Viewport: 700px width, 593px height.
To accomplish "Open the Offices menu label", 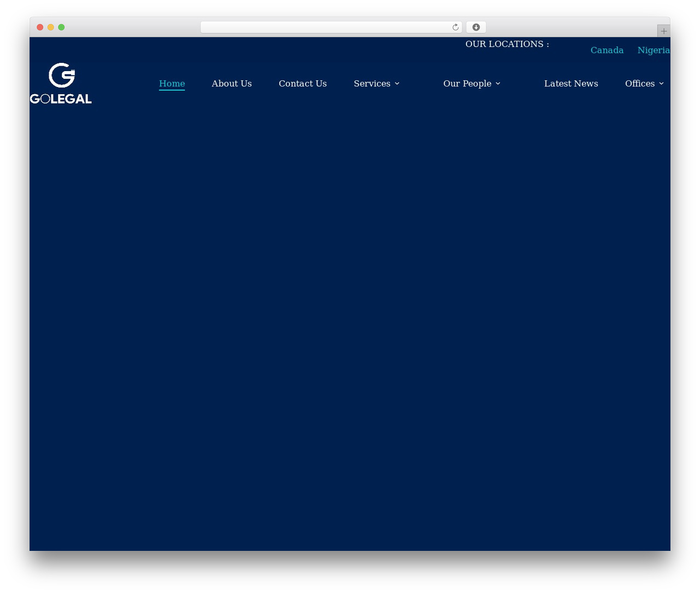I will [x=640, y=84].
